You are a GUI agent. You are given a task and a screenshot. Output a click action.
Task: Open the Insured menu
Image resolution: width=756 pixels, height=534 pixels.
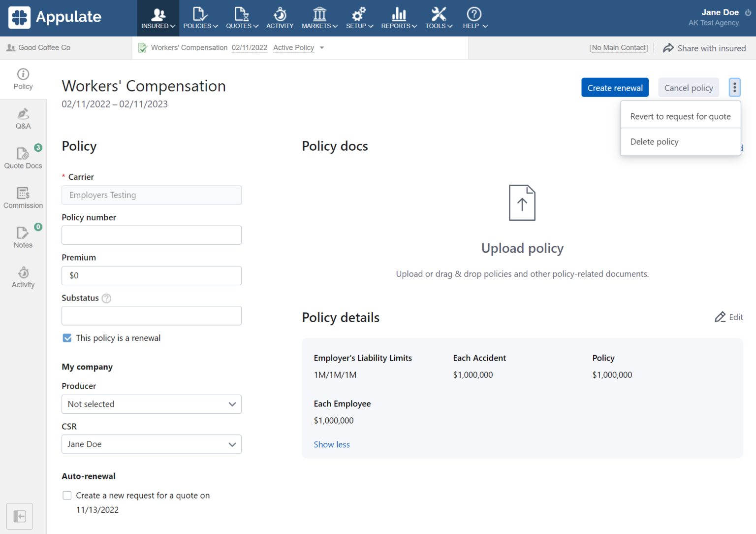pos(158,18)
